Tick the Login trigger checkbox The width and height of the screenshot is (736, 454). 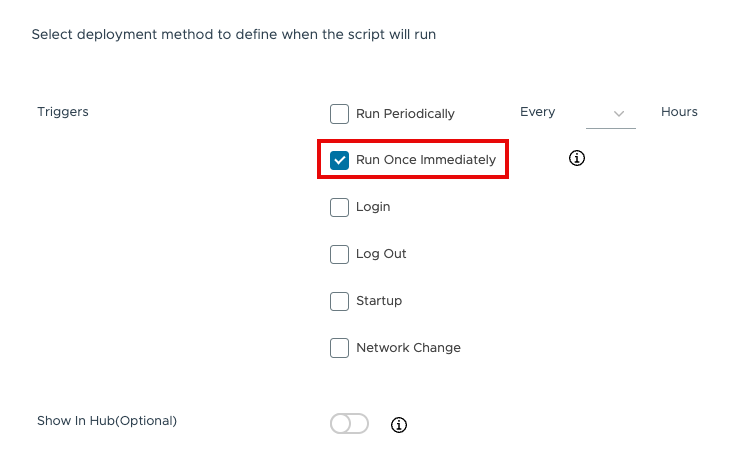pos(340,207)
